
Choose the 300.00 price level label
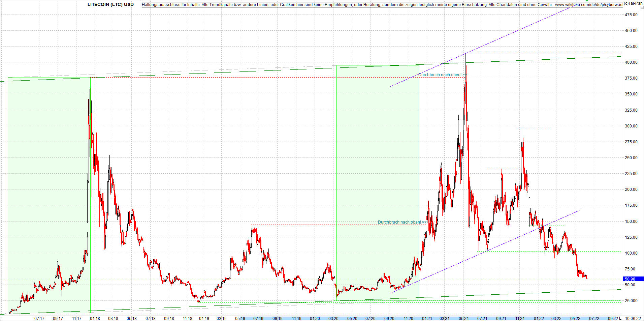pyautogui.click(x=631, y=126)
